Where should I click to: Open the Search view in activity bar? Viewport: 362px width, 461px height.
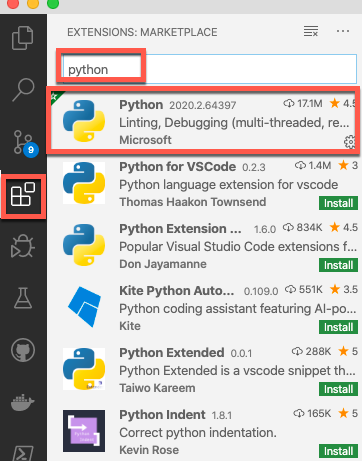pos(23,89)
